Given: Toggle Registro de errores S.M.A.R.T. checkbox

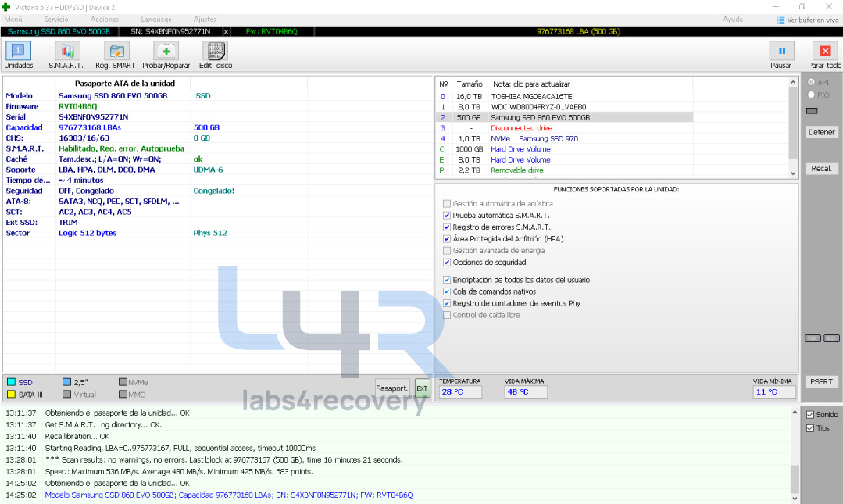Looking at the screenshot, I should (447, 227).
